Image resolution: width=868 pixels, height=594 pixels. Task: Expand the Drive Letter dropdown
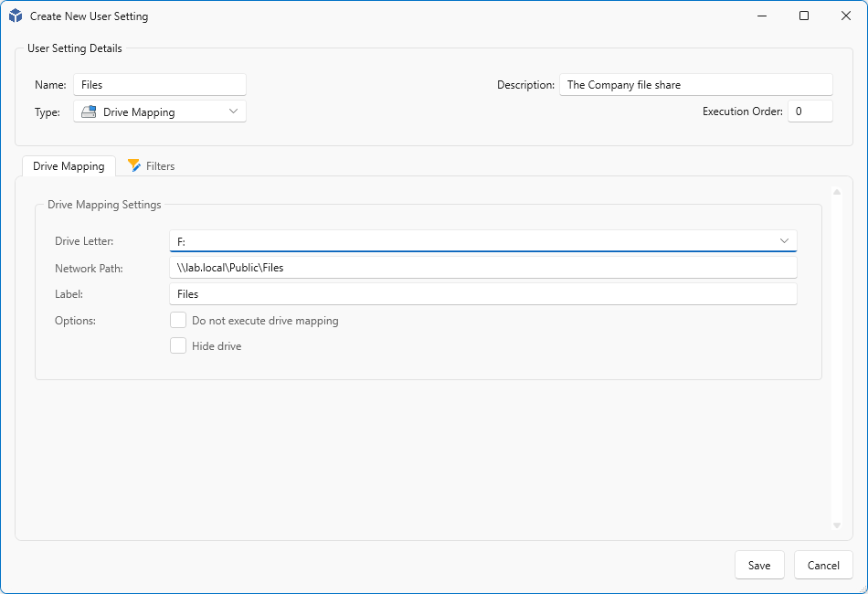click(x=784, y=240)
